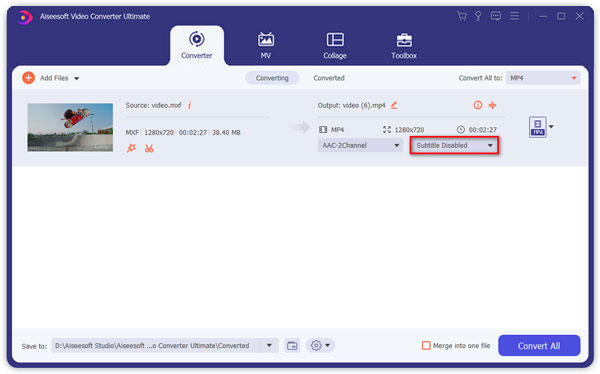Rename output with the pencil icon
This screenshot has width=600, height=374.
click(394, 105)
